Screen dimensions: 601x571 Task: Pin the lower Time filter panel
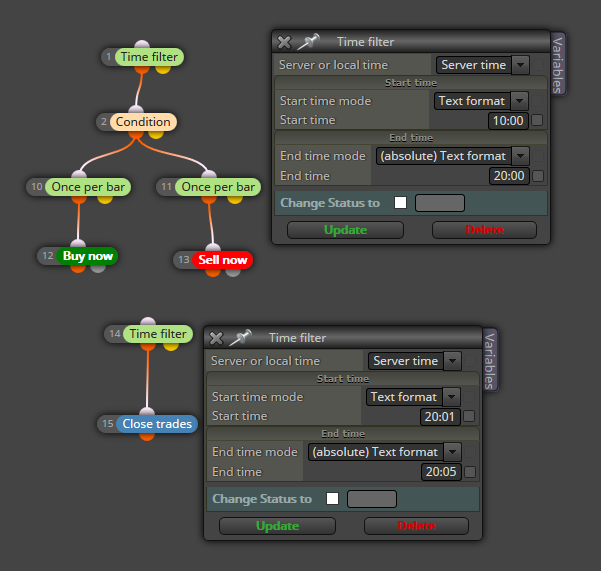(x=240, y=337)
